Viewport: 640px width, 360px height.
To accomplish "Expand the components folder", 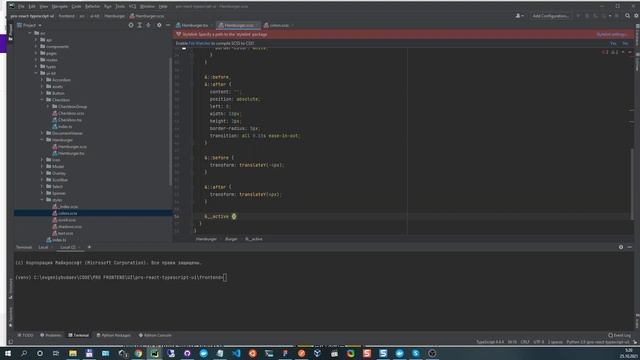I will tap(36, 47).
